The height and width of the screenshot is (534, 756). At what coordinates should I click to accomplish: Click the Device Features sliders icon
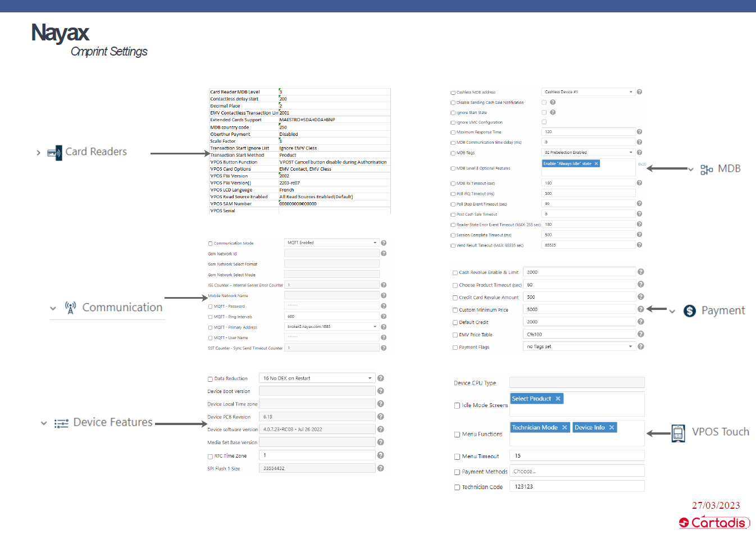tap(61, 423)
